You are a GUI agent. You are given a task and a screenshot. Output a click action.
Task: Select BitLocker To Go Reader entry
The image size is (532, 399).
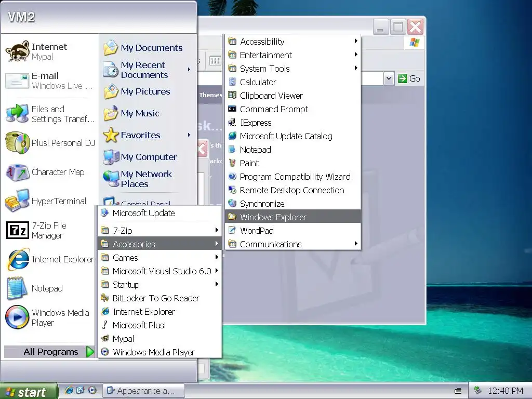click(159, 298)
